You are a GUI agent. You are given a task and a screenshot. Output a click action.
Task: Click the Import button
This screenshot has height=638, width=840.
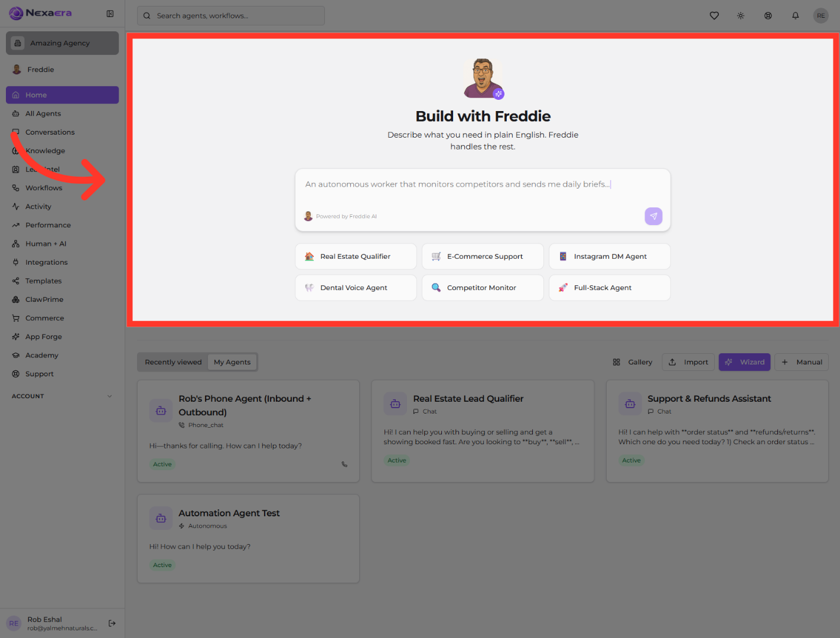(x=688, y=362)
